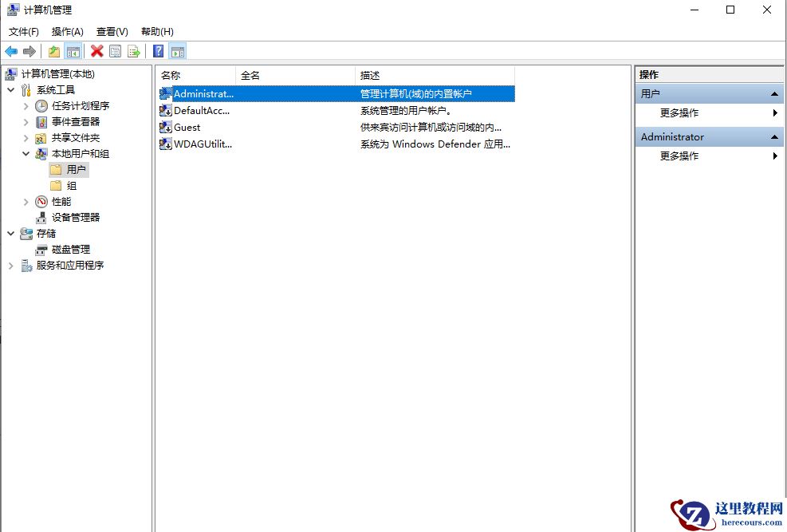Toggle the Show/Hide Console Tree toolbar icon

tap(73, 51)
